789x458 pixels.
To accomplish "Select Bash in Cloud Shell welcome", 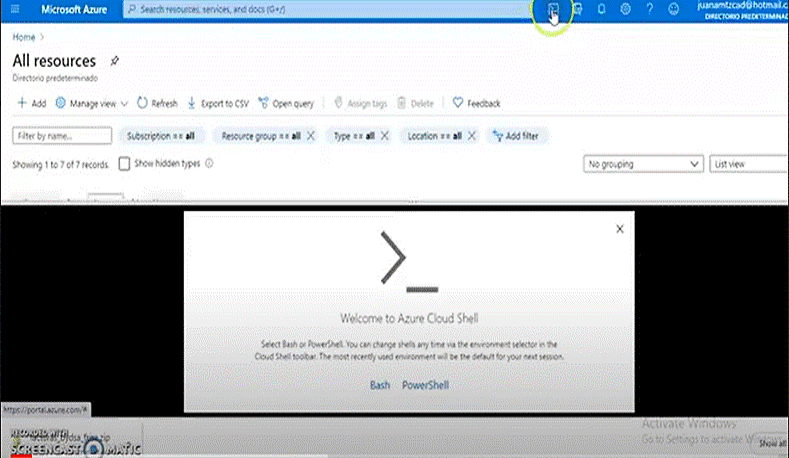I will 380,385.
